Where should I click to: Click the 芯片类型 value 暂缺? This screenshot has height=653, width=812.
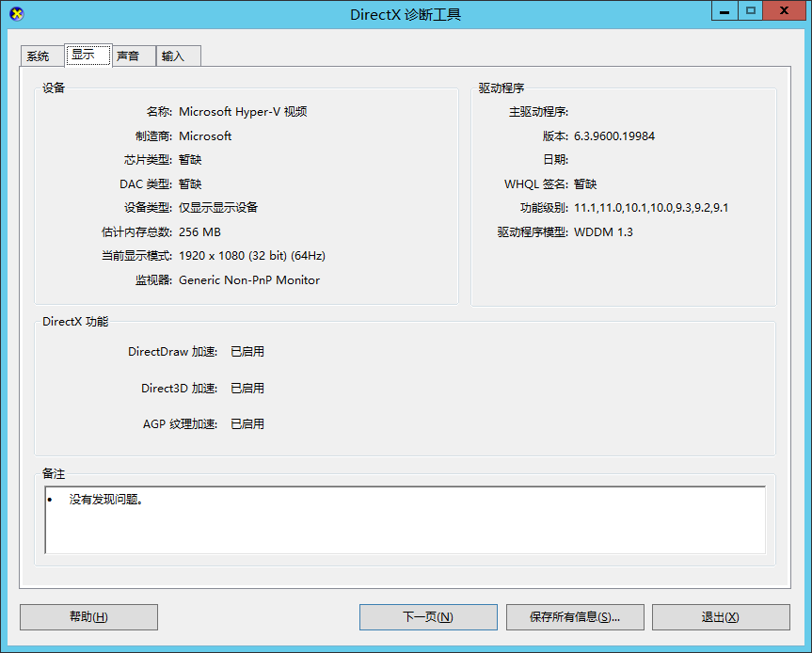(x=190, y=160)
